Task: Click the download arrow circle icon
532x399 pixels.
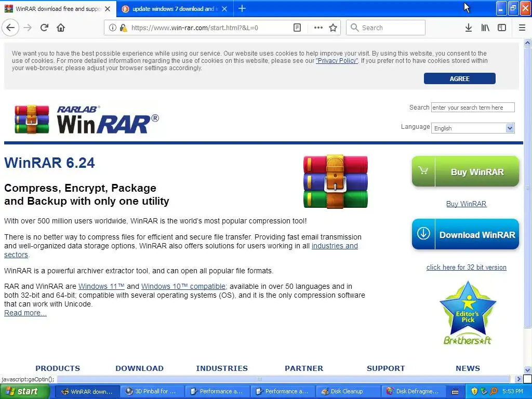Action: pyautogui.click(x=423, y=233)
